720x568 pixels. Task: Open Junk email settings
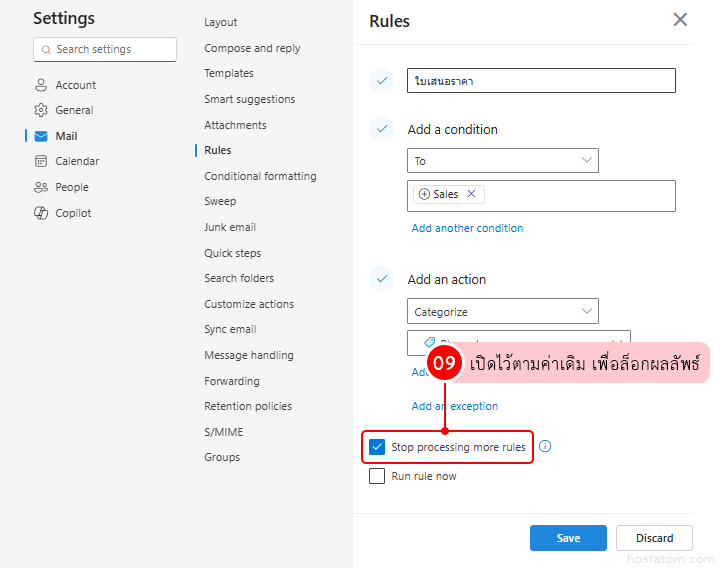tap(230, 227)
